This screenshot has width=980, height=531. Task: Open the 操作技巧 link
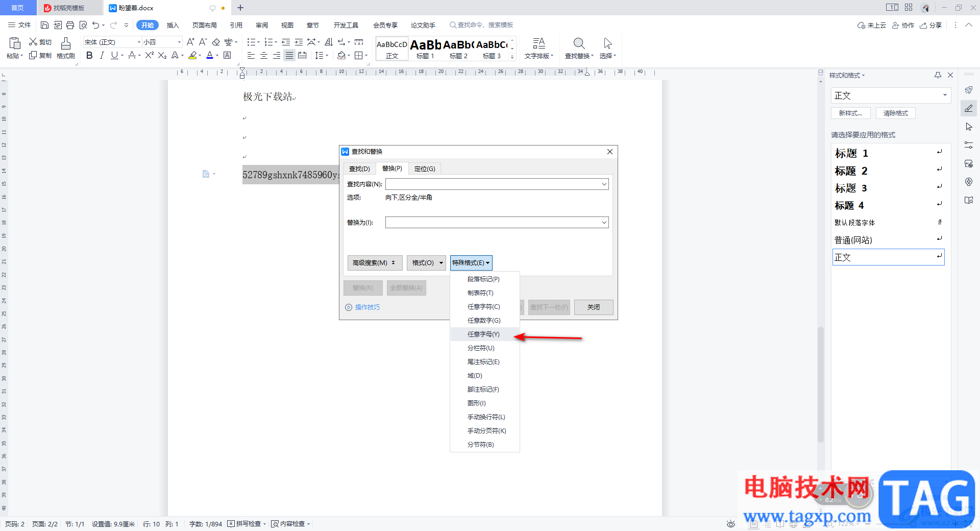(367, 307)
